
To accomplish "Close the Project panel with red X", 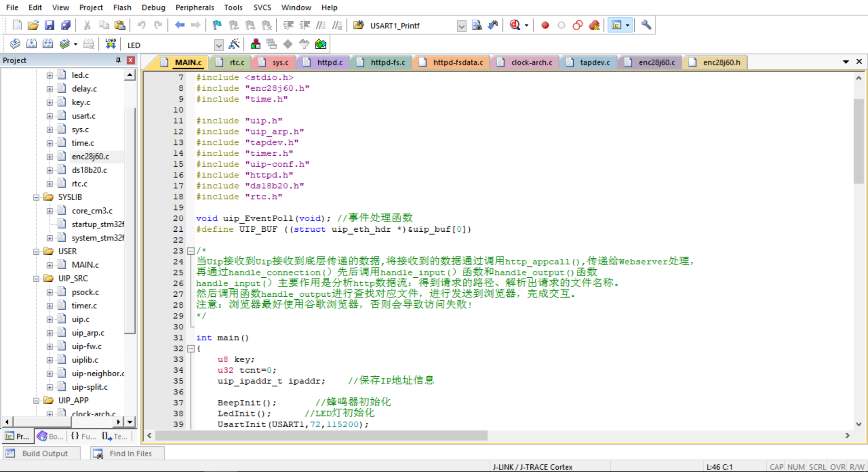I will (x=131, y=60).
